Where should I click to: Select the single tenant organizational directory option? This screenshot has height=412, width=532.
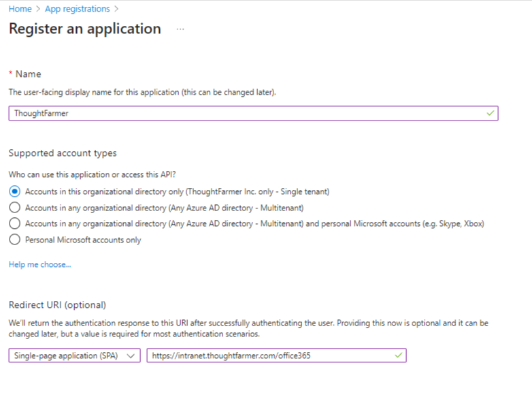coord(14,191)
